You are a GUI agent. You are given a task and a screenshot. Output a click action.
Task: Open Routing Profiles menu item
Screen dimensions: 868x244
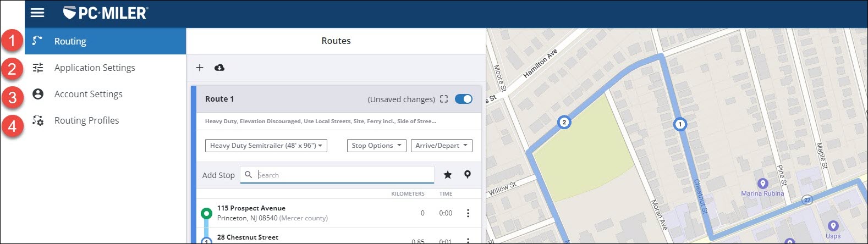(x=87, y=120)
